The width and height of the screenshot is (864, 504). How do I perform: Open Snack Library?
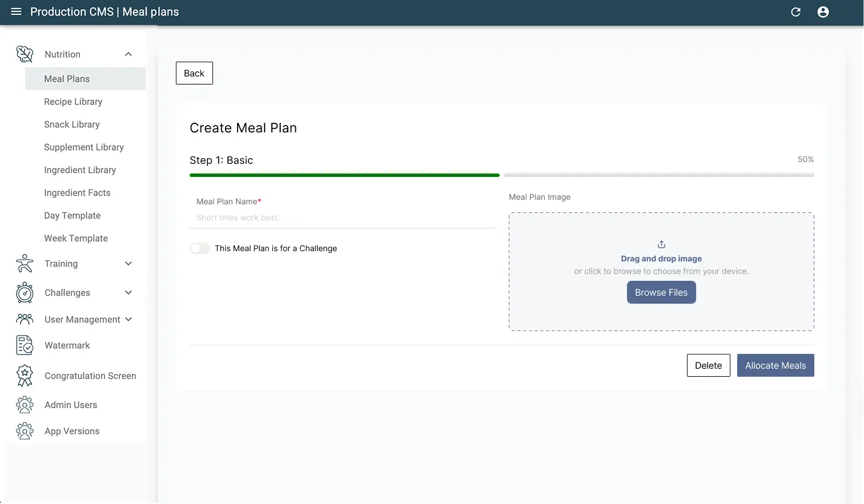72,124
